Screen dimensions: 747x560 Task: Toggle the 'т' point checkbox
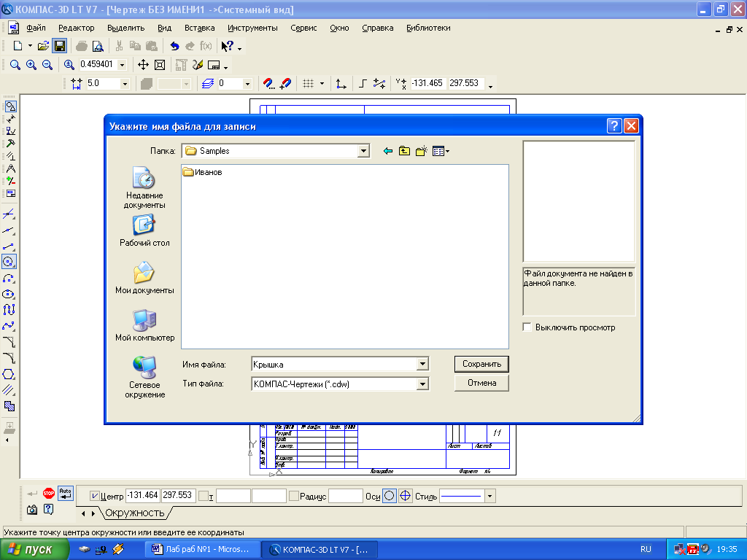[x=204, y=496]
